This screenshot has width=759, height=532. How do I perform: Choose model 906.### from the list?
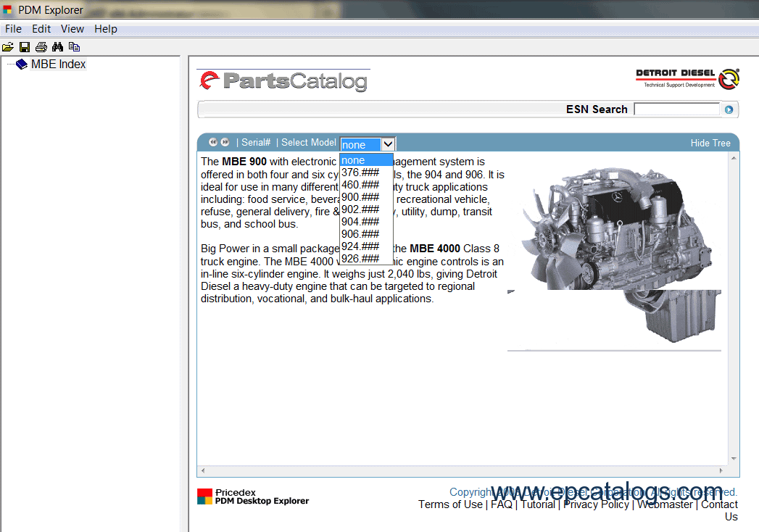[366, 234]
